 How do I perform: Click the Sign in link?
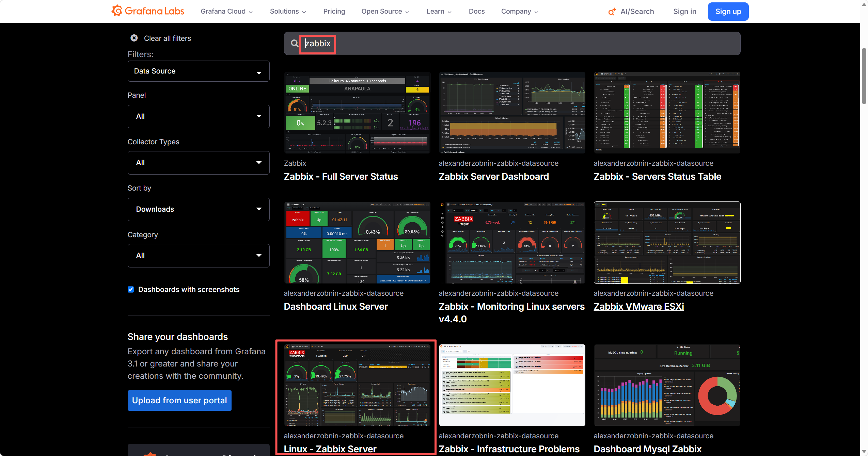(684, 12)
